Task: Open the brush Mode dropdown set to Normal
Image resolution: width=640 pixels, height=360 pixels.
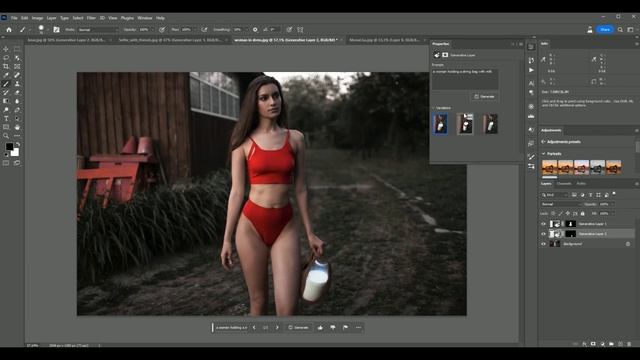Action: pyautogui.click(x=98, y=29)
